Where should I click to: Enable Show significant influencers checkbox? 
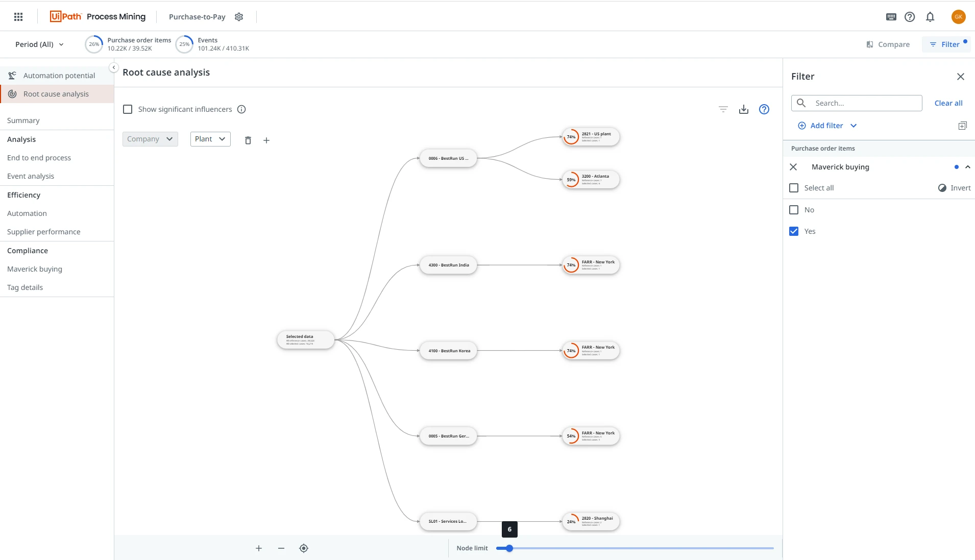pos(128,109)
